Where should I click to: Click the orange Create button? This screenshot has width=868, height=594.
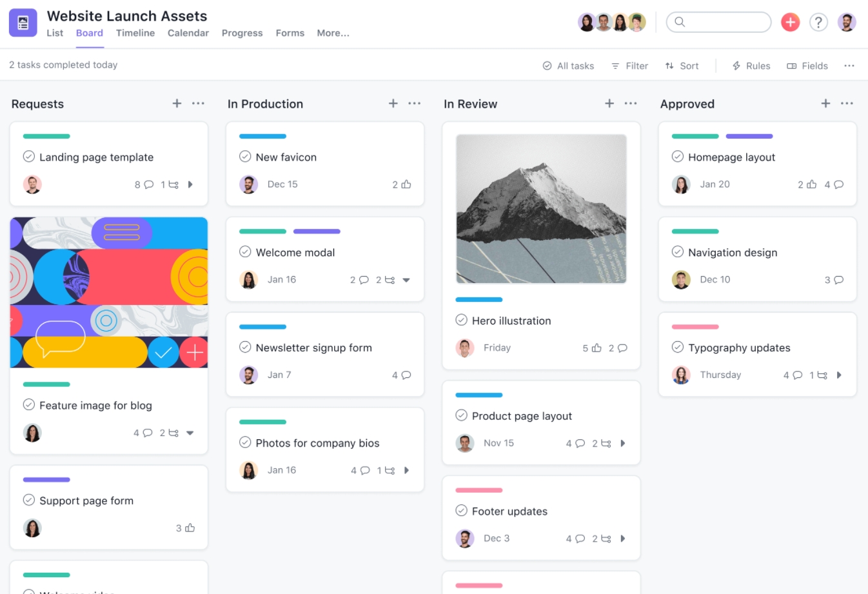coord(790,22)
